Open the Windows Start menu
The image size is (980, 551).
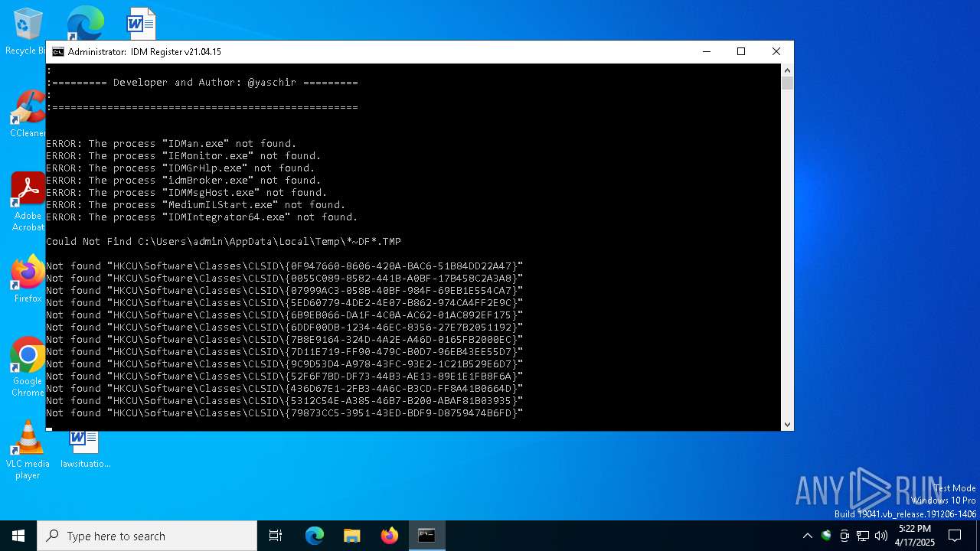click(18, 536)
